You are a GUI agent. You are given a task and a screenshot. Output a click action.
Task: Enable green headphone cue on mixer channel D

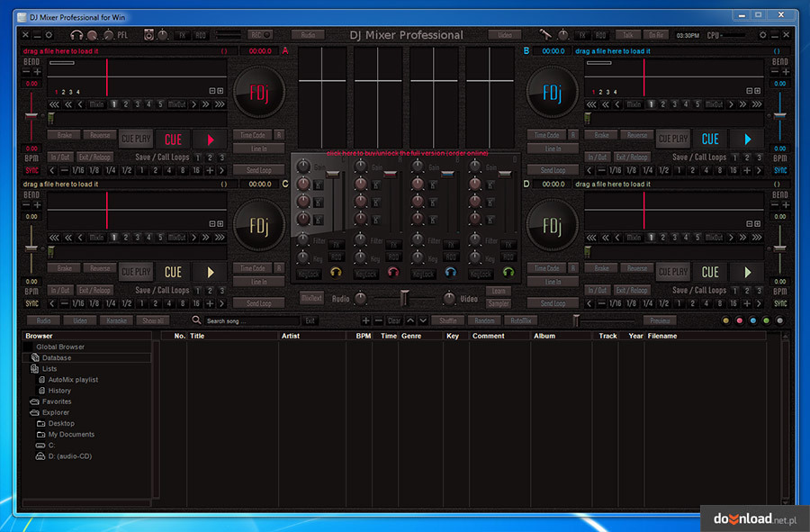click(x=508, y=272)
